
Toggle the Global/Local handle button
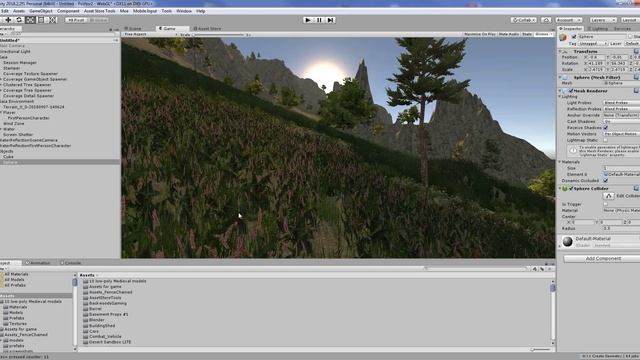98,20
